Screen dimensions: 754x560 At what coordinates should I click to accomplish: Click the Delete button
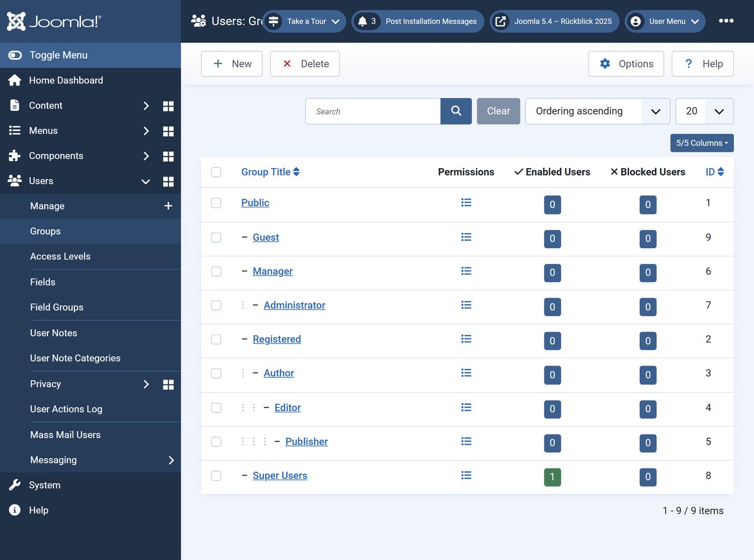[305, 64]
